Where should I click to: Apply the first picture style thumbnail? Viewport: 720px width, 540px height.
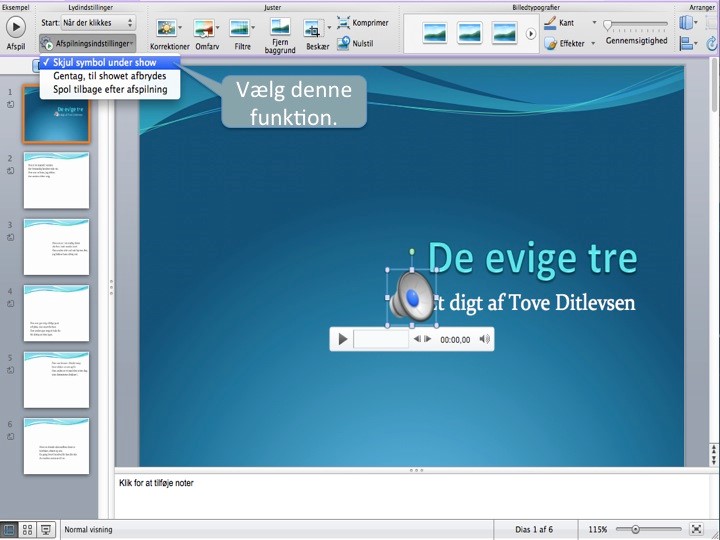click(x=434, y=33)
